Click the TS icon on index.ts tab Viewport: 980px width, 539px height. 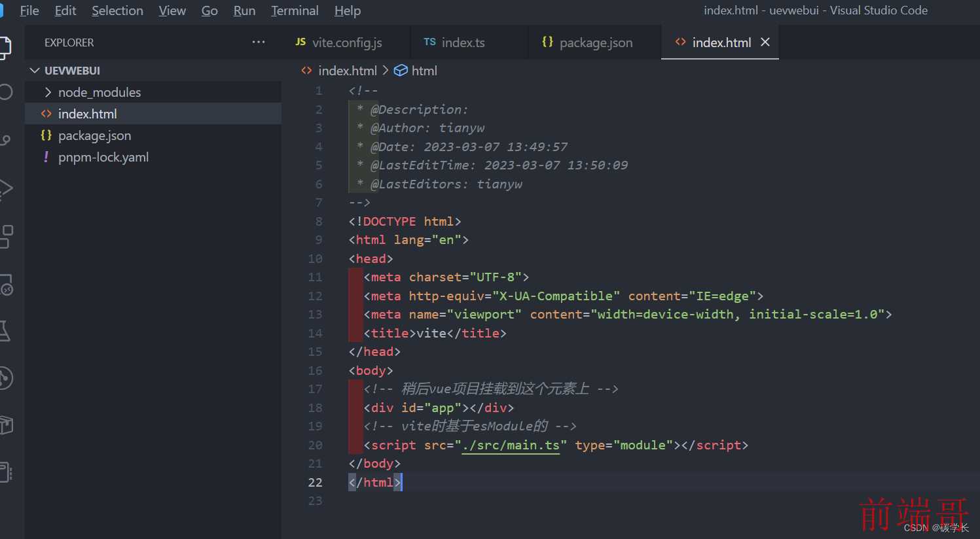tap(429, 42)
